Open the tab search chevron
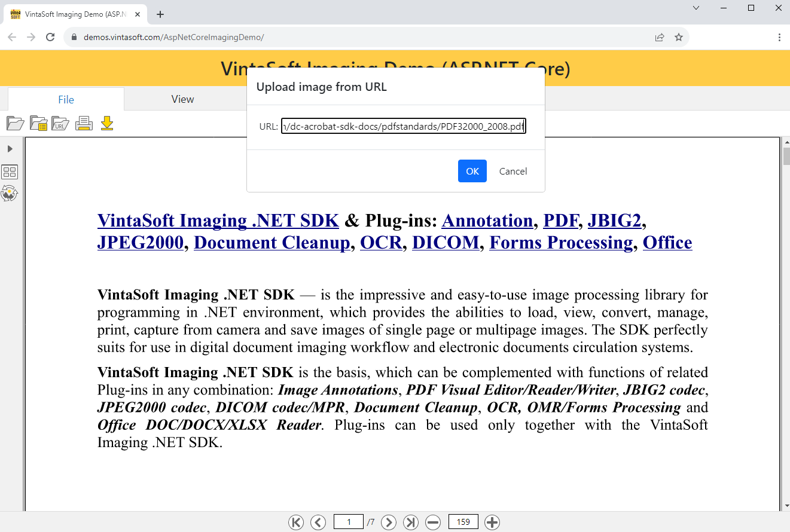Viewport: 790px width, 532px height. coord(696,8)
